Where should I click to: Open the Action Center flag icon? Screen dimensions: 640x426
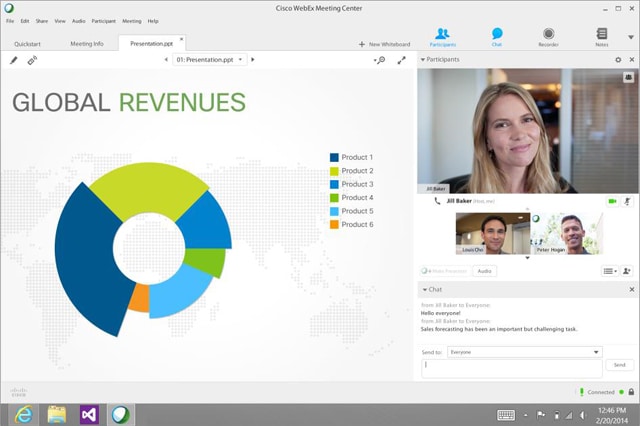(541, 415)
